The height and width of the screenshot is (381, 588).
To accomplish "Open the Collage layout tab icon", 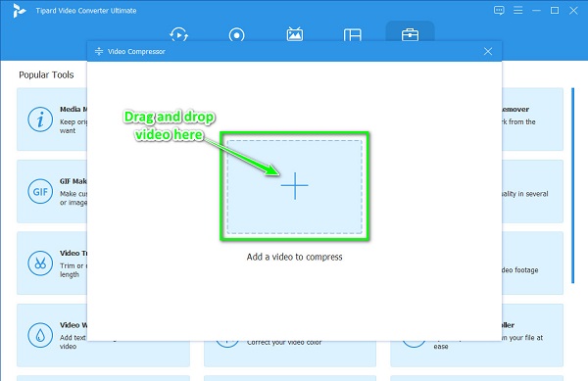I will (x=353, y=35).
